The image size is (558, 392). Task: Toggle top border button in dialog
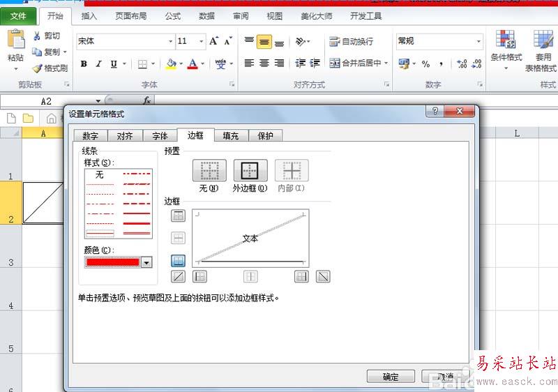coord(178,216)
